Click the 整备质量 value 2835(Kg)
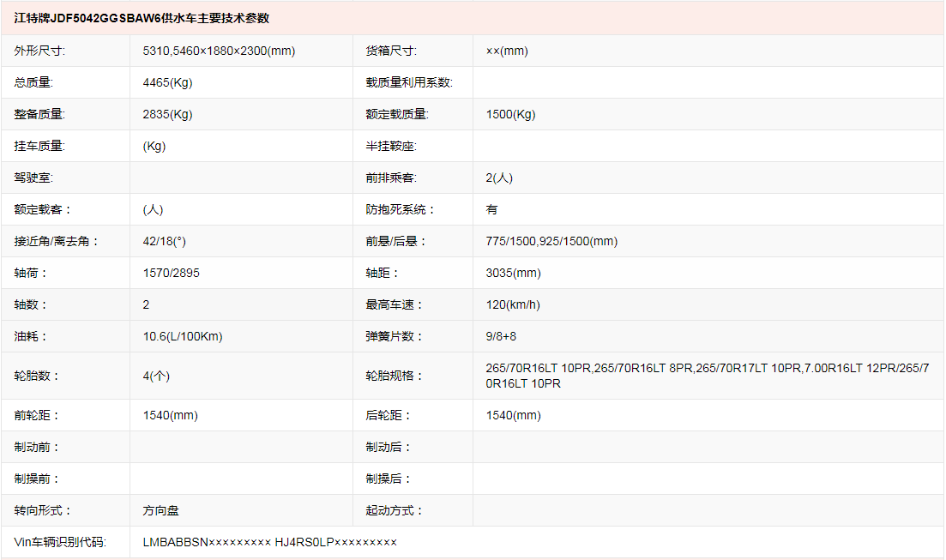 click(x=167, y=114)
